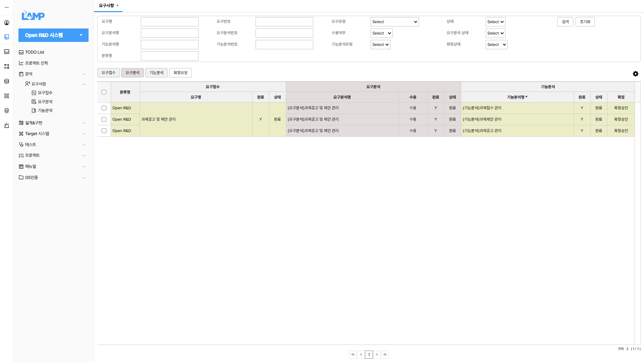Click 분석 clipboard icon
The height and width of the screenshot is (362, 644).
pyautogui.click(x=21, y=74)
